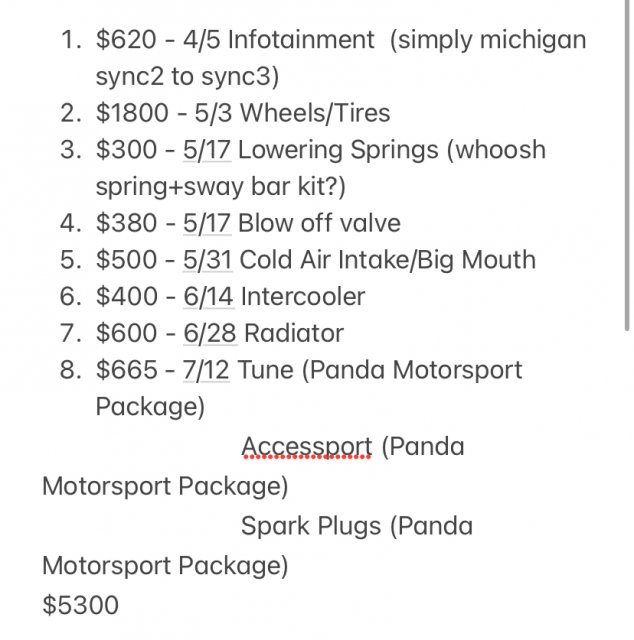Place cursor in the $620 Infotainment line

341,40
